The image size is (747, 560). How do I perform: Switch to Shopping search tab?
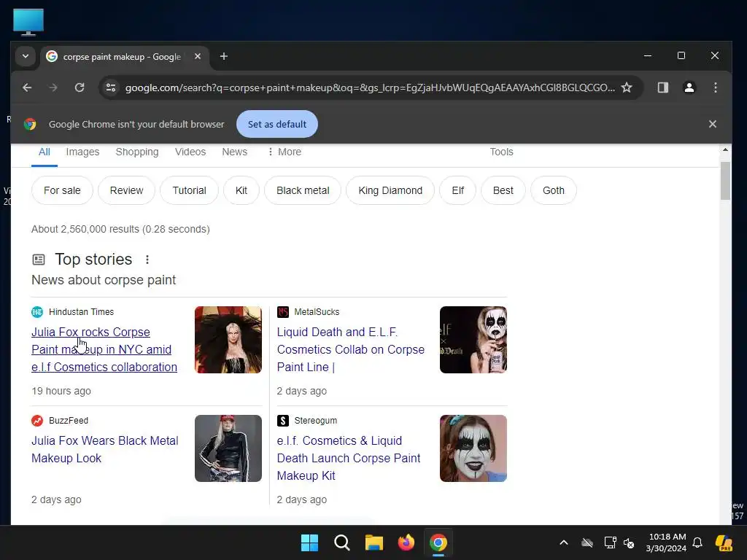tap(136, 152)
